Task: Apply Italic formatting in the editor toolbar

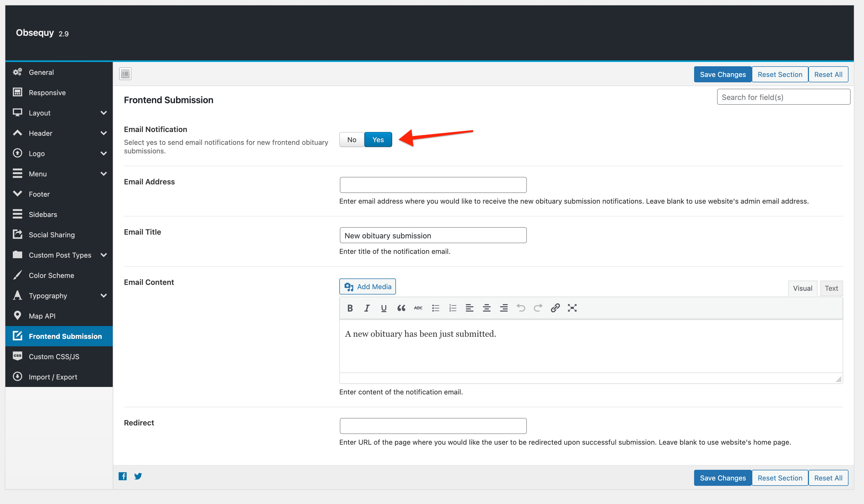Action: click(x=367, y=308)
